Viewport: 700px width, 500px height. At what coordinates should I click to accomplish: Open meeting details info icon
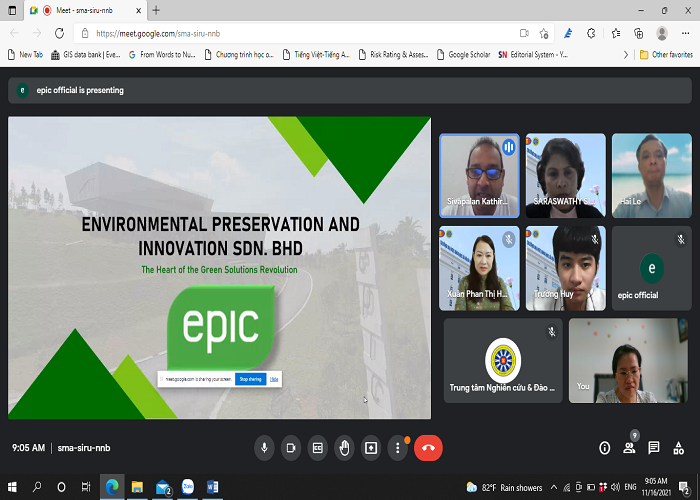point(604,448)
